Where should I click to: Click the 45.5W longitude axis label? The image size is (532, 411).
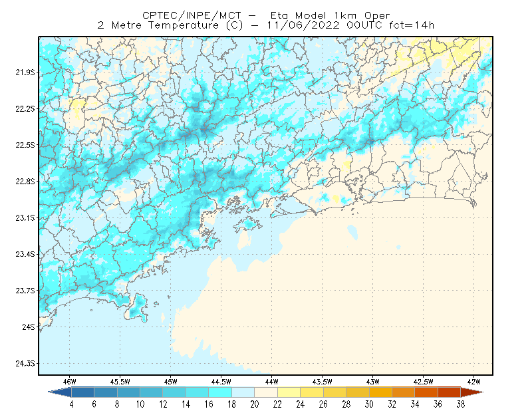(120, 382)
